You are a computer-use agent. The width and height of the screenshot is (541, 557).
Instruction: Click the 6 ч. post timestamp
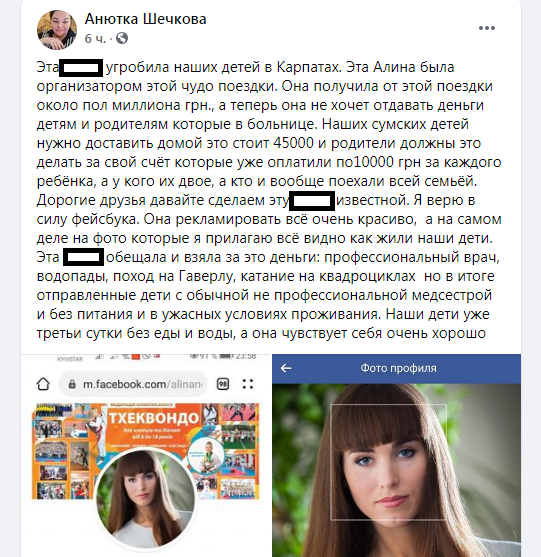click(95, 38)
